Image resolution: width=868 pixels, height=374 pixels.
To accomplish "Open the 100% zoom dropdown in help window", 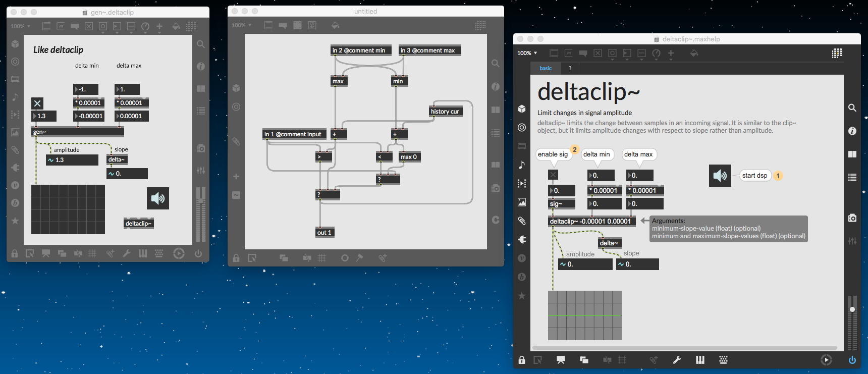I will [x=527, y=53].
